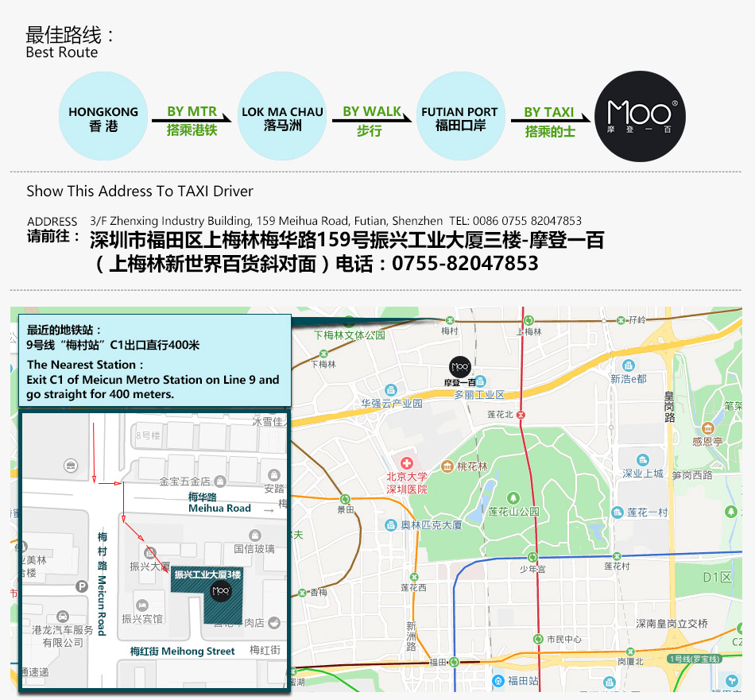Click the highlighted 振兴工业大厦3楼 building label
The width and height of the screenshot is (755, 700).
(207, 574)
